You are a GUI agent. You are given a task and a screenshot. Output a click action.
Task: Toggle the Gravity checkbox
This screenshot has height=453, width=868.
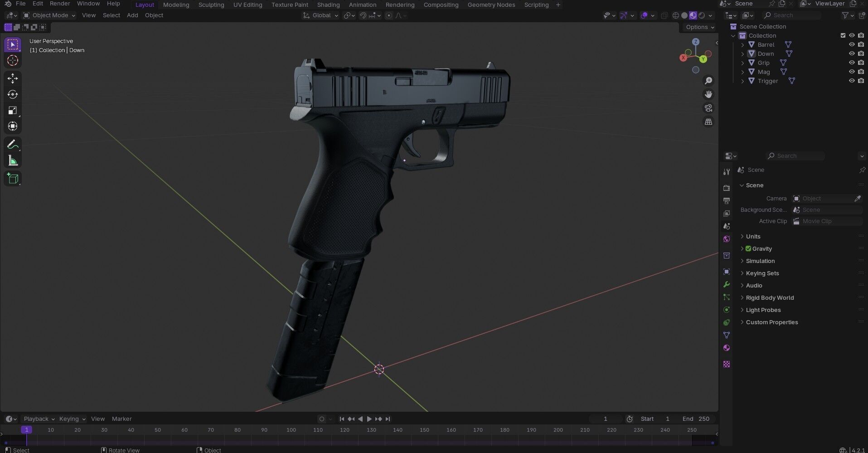click(748, 248)
